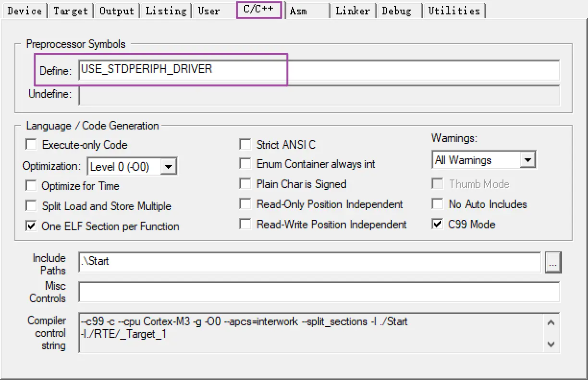This screenshot has height=380, width=588.
Task: Click the Include Paths text field
Action: (309, 262)
